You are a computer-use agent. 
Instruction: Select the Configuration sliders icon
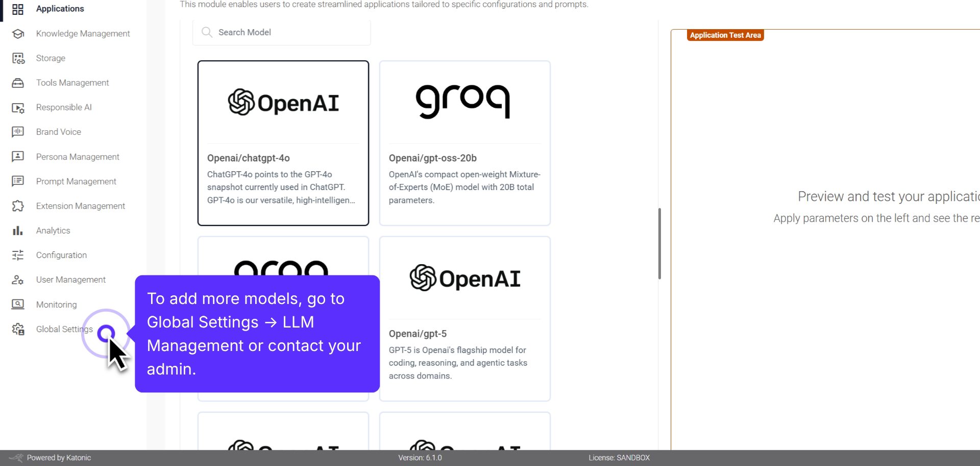point(17,254)
